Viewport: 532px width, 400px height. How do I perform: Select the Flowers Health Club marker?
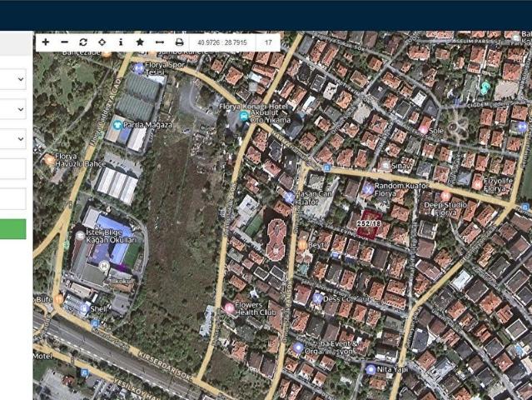pos(229,307)
